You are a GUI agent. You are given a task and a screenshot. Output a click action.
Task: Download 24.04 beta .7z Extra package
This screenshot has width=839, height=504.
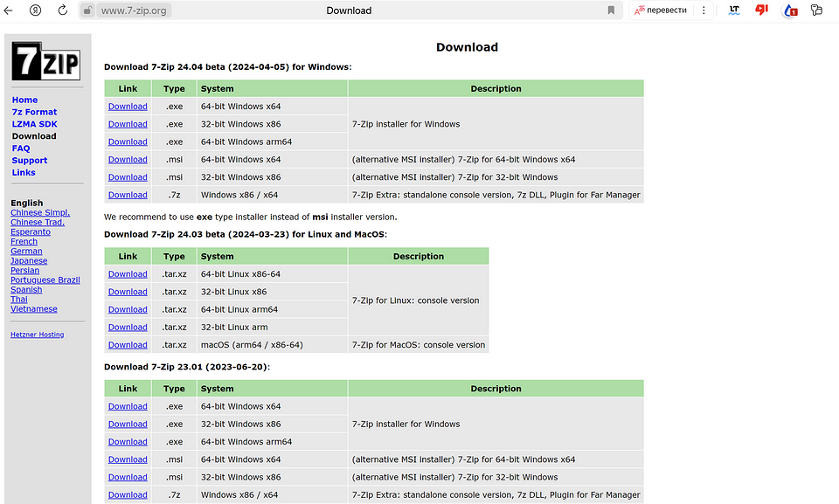click(x=128, y=195)
